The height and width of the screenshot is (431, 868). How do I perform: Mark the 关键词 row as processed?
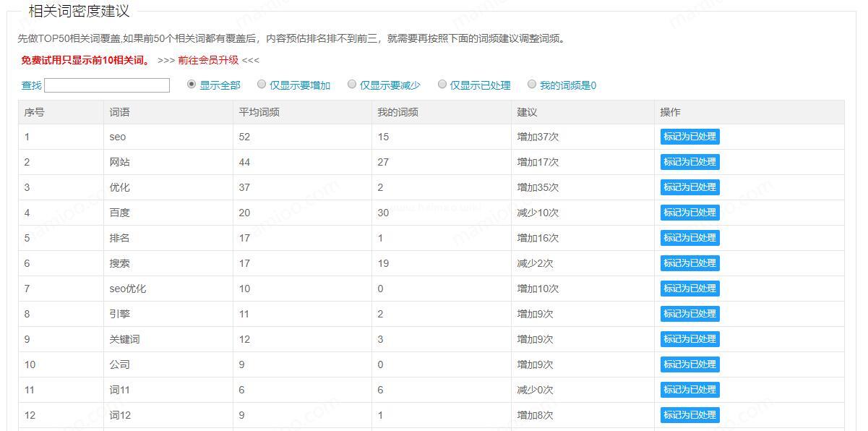(689, 339)
